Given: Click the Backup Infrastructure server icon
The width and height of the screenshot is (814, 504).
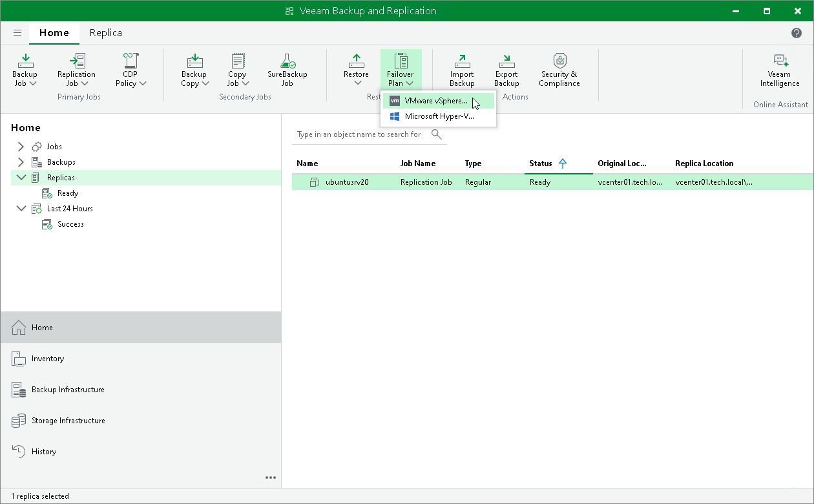Looking at the screenshot, I should pyautogui.click(x=19, y=390).
